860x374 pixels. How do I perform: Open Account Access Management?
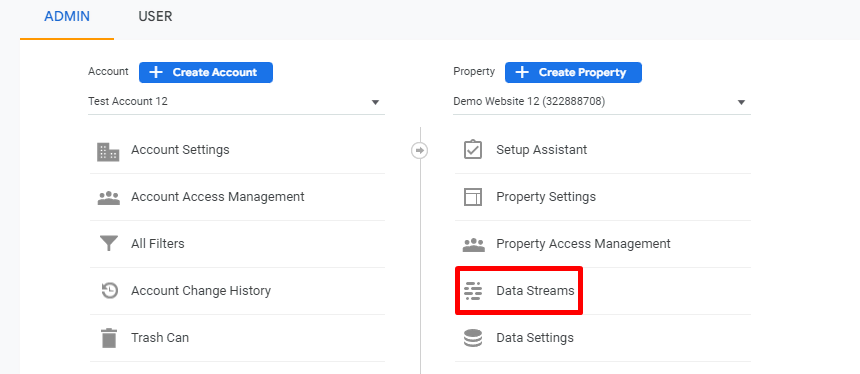[x=237, y=197]
